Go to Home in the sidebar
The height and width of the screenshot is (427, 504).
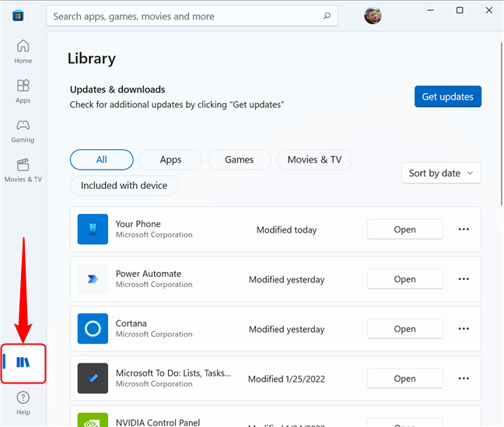pos(23,52)
